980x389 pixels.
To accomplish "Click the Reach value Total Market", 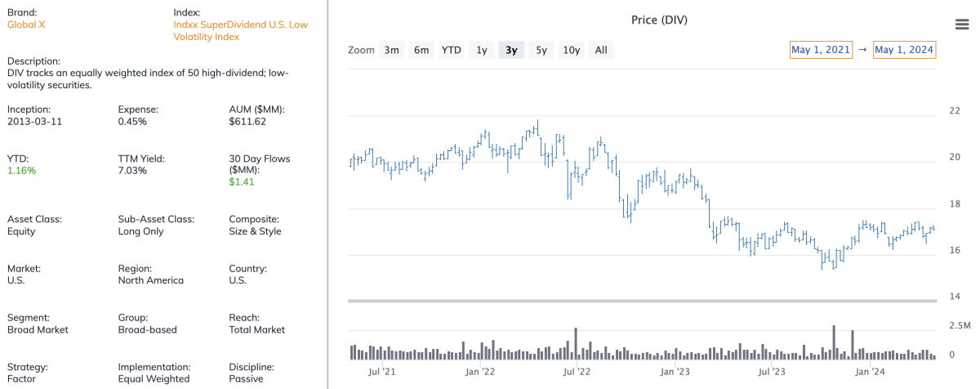I will [257, 329].
